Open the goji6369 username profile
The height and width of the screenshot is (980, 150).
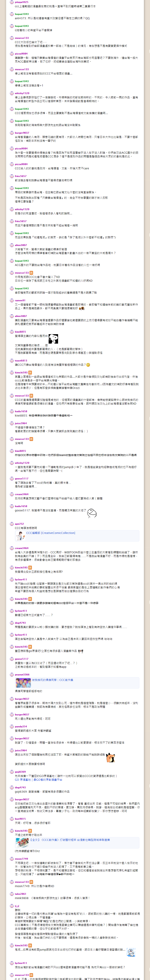[20, 772]
